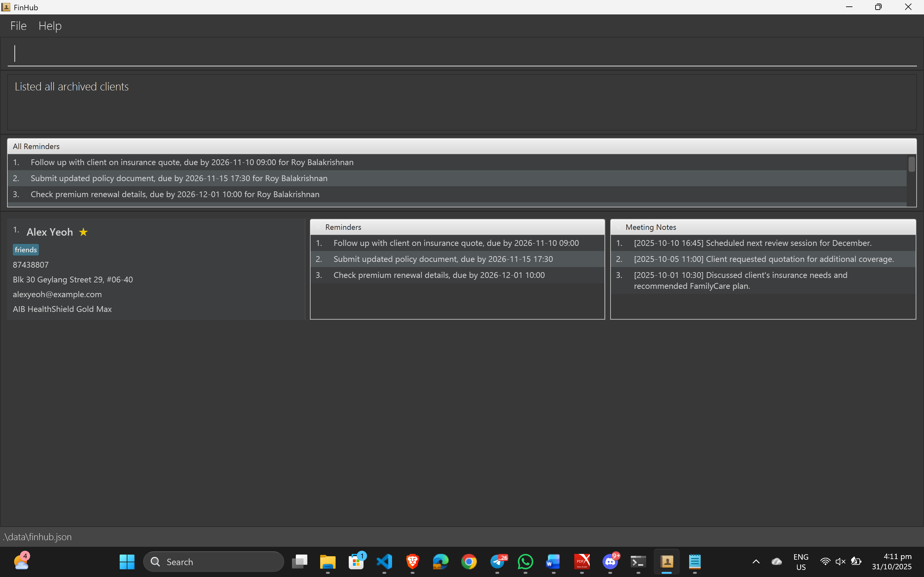Image resolution: width=924 pixels, height=577 pixels.
Task: Open Google Chrome from the taskbar
Action: 469,561
